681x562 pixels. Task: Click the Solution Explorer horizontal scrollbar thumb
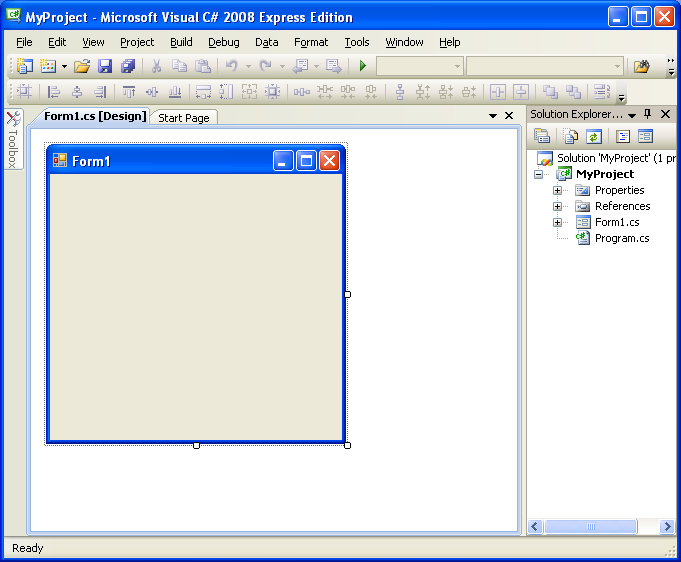tap(591, 526)
